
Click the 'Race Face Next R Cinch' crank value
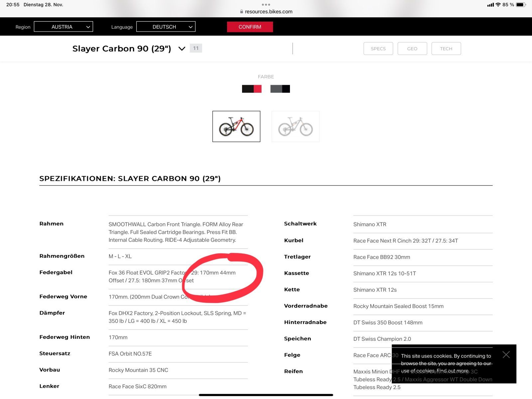point(406,241)
